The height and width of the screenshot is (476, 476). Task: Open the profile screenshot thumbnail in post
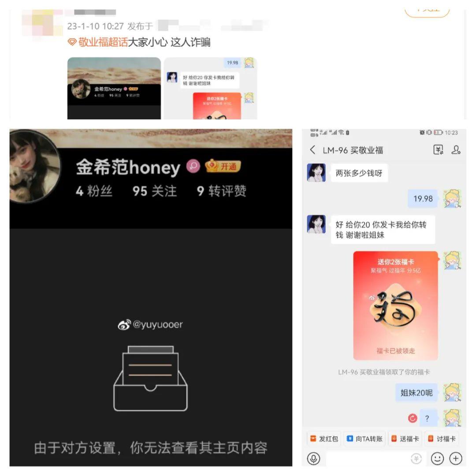point(114,88)
